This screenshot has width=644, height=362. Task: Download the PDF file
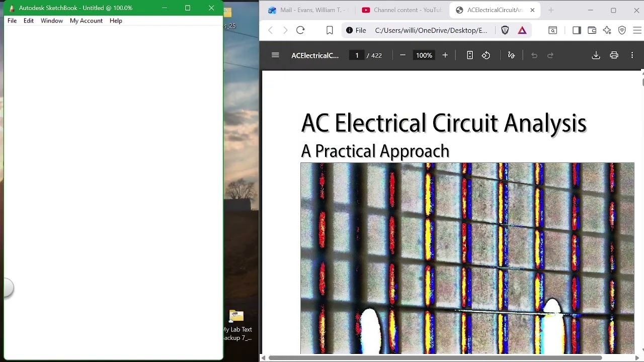[x=596, y=55]
